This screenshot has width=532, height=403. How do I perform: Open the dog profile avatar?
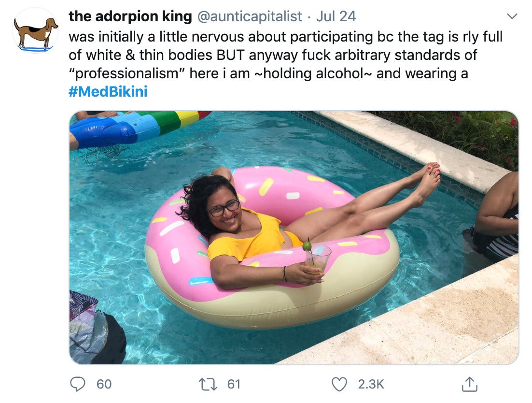(35, 30)
